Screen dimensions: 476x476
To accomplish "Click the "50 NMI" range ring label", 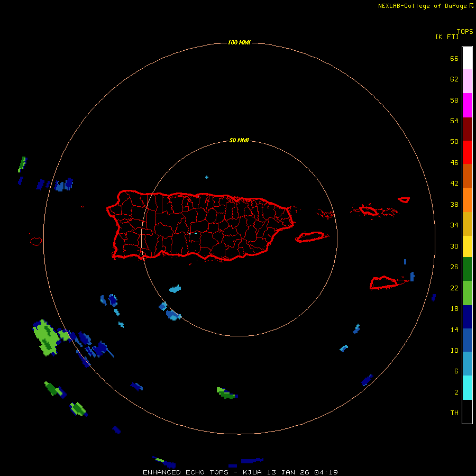I will [x=239, y=140].
